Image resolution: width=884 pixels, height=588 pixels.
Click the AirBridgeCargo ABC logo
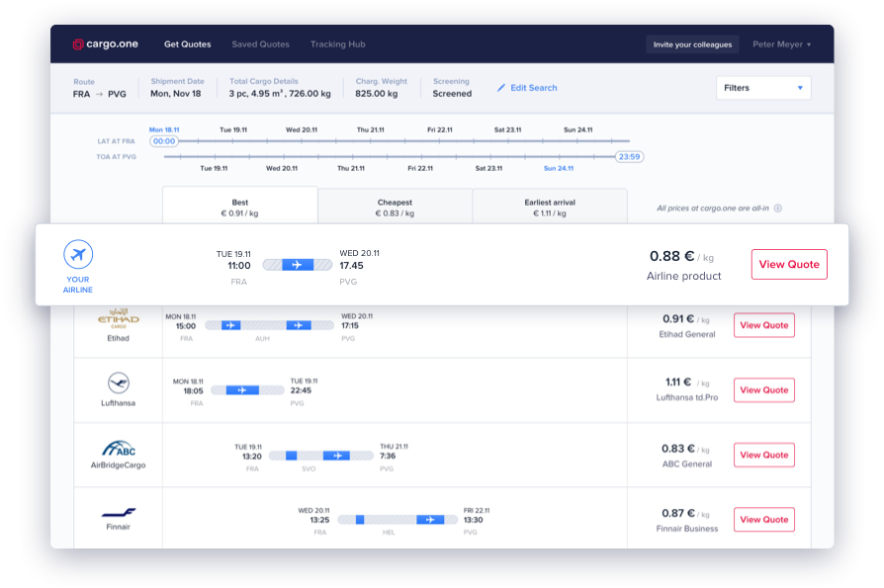coord(119,449)
